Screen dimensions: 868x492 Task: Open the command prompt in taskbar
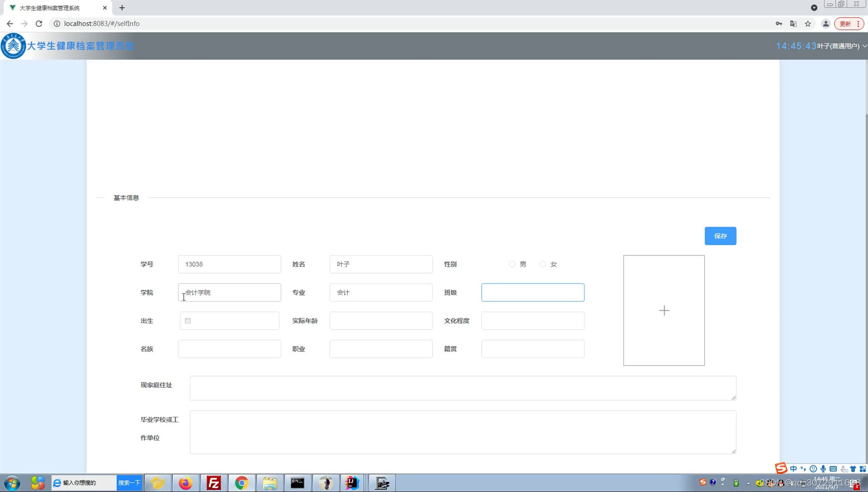point(297,483)
